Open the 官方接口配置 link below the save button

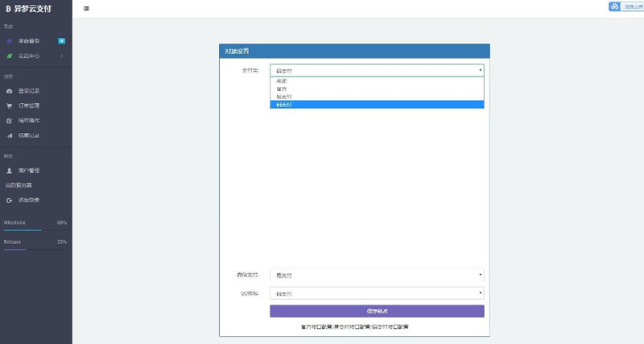tap(316, 327)
